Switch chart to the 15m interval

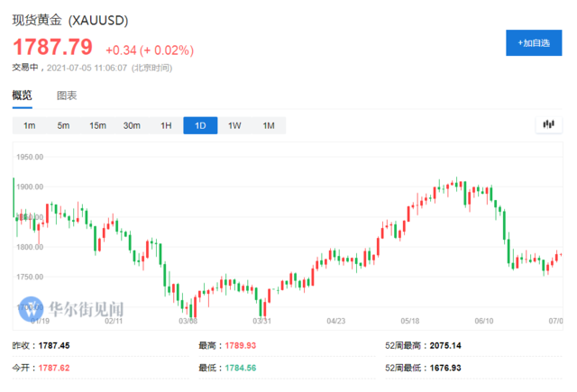coord(97,125)
